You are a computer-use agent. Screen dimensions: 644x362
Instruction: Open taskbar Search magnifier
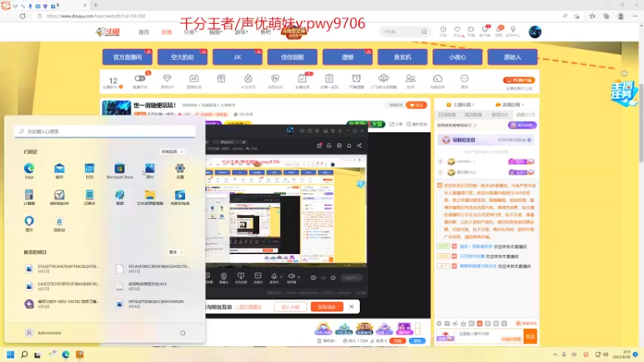coord(24,354)
